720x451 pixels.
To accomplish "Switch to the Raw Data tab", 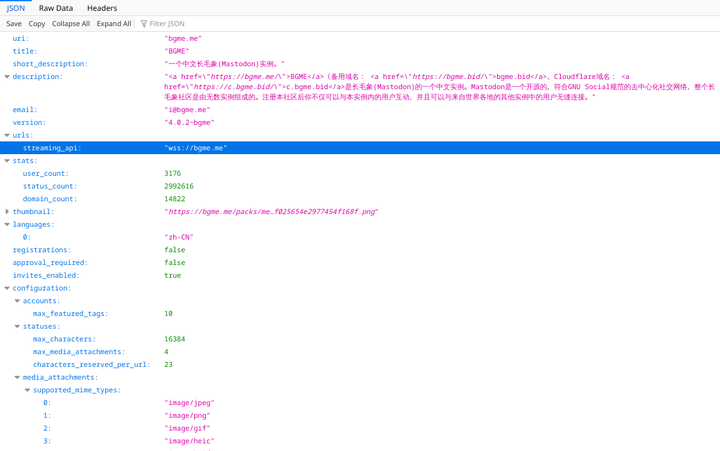I will click(56, 8).
